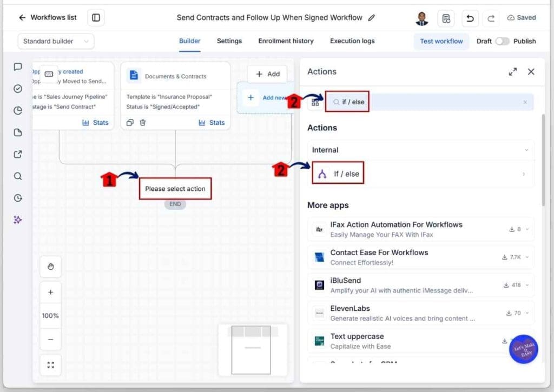Open the Text uppercase app

[x=421, y=341]
